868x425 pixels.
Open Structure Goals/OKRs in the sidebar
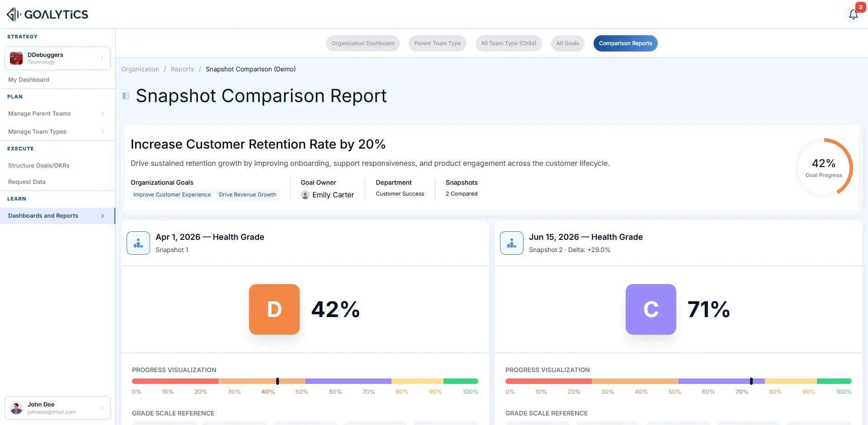(x=39, y=166)
